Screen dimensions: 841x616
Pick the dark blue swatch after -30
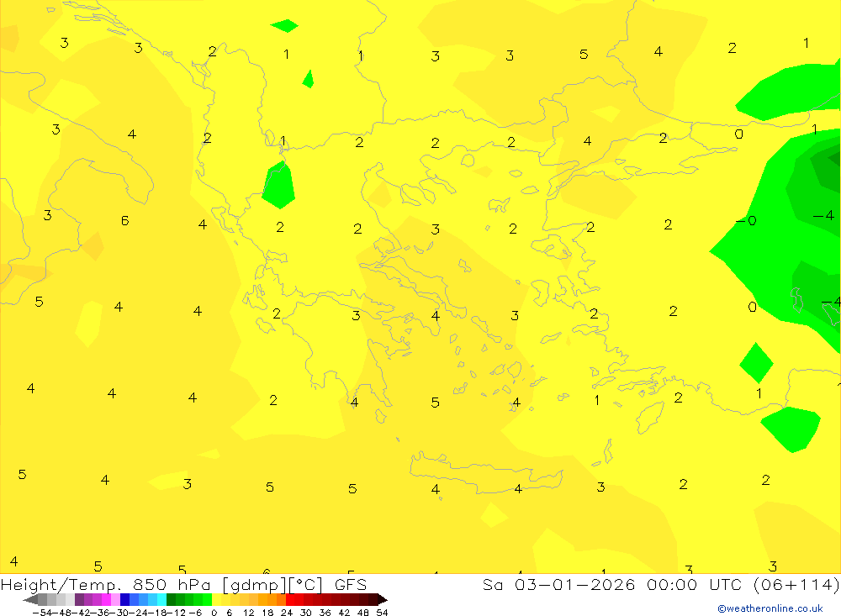[125, 599]
